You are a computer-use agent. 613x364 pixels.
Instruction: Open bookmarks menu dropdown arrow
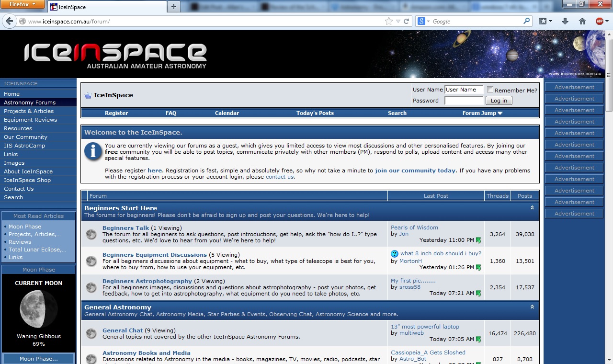tap(550, 21)
